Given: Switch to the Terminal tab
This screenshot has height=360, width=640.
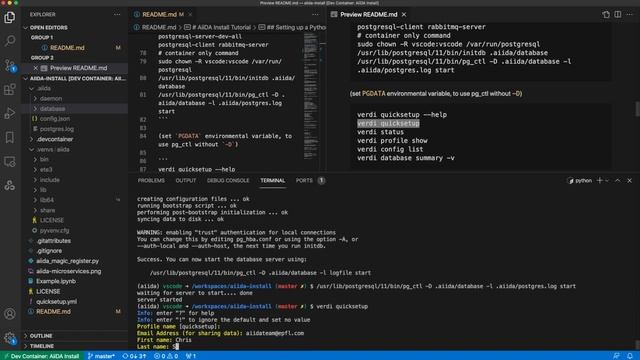Looking at the screenshot, I should (x=273, y=180).
